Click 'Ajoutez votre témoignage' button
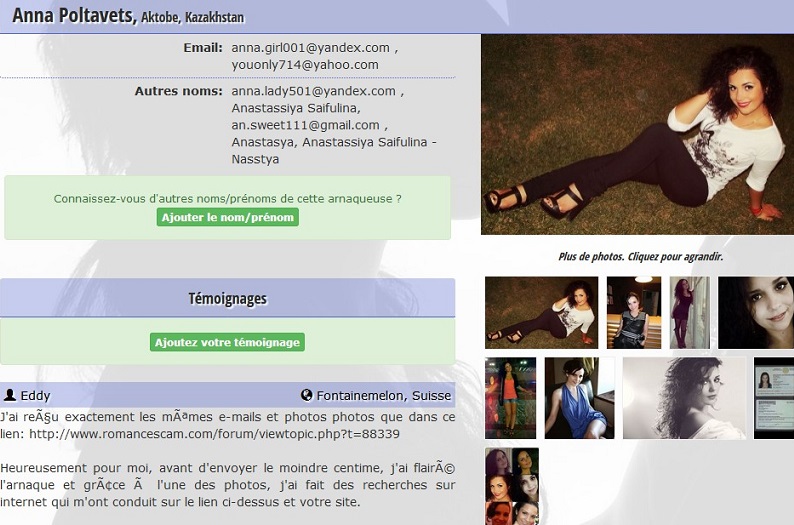The width and height of the screenshot is (794, 525). pos(227,342)
